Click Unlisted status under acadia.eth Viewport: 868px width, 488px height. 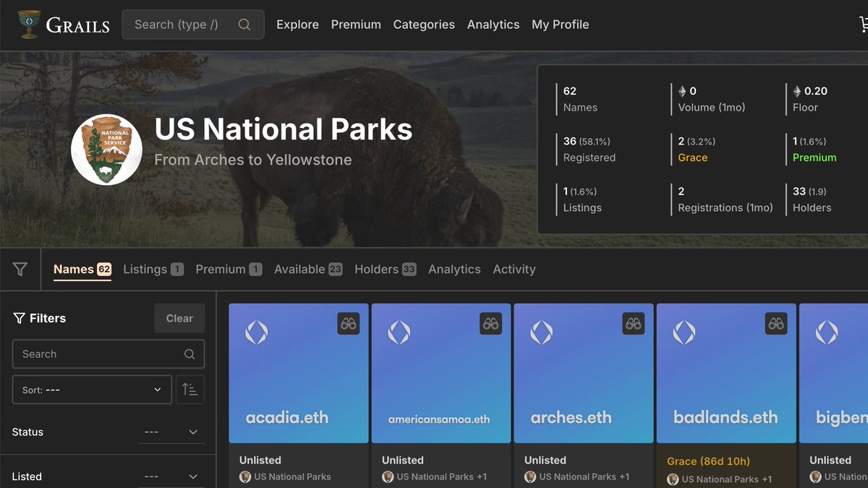pos(260,460)
